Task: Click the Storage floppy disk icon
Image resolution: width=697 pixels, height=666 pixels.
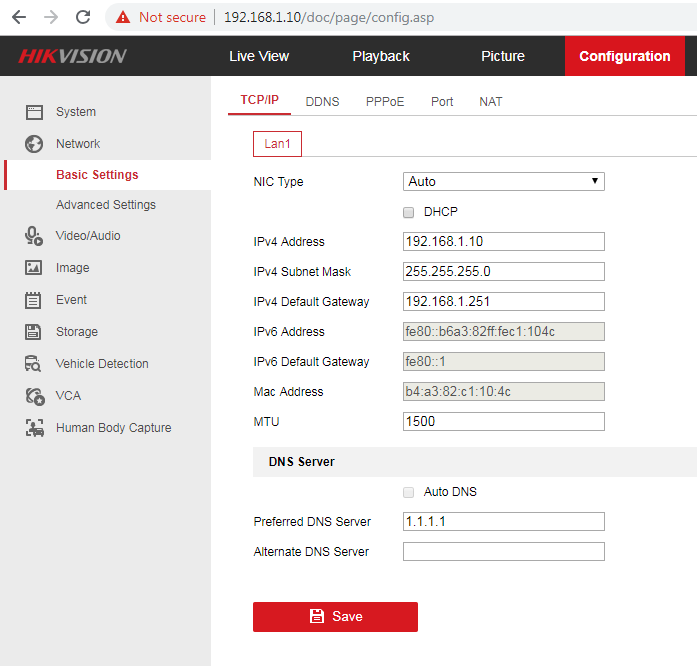Action: [34, 332]
